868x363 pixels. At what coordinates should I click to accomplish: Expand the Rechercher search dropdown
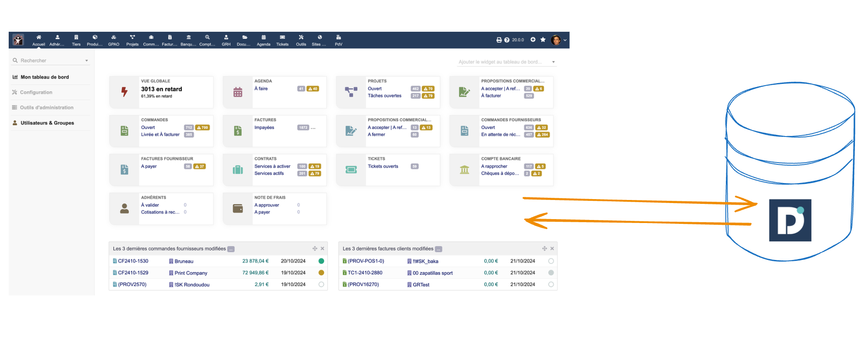coord(86,61)
